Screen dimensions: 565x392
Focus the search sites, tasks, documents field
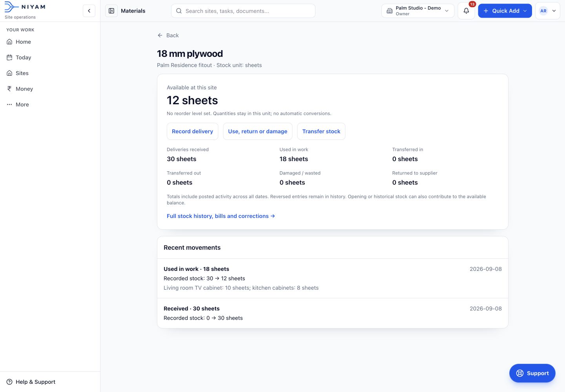coord(243,11)
